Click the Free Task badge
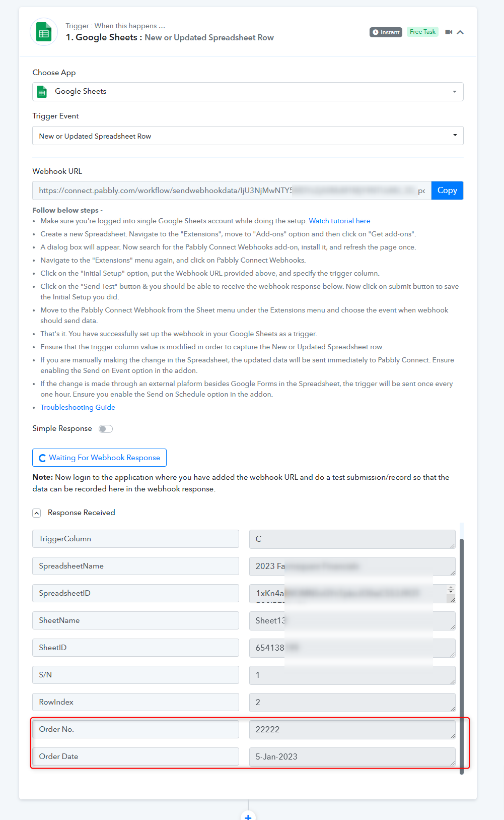 423,32
